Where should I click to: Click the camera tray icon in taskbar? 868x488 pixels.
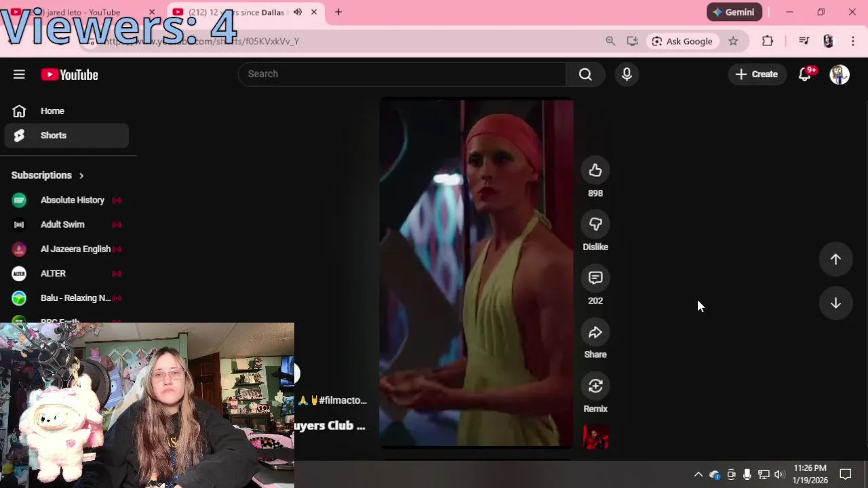click(x=731, y=474)
